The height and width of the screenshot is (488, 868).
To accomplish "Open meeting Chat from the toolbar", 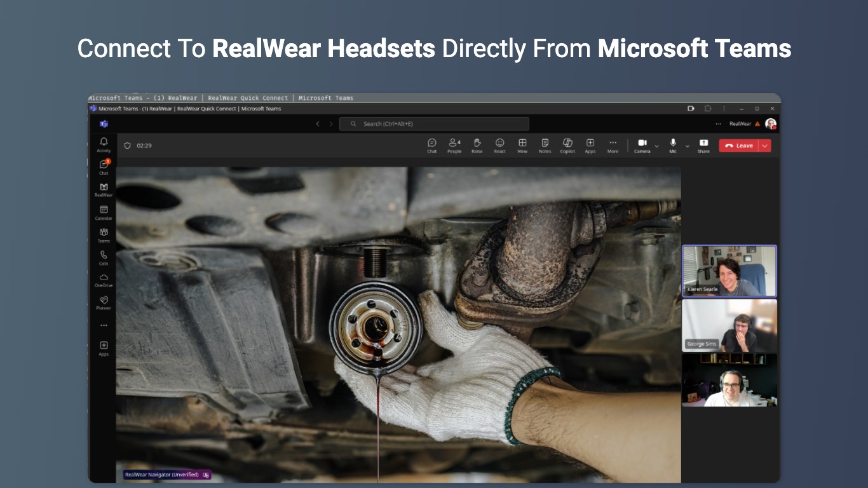I will click(432, 146).
